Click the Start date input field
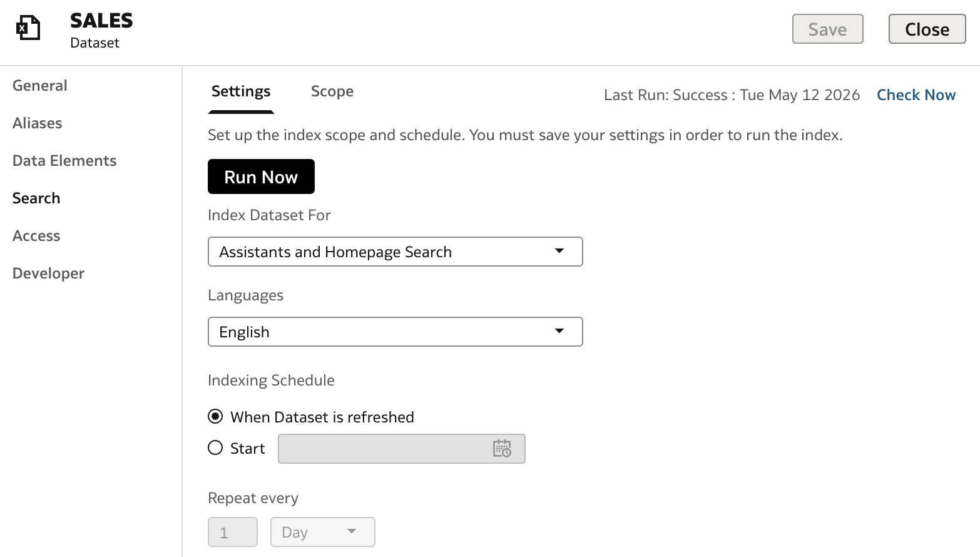Screen dimensions: 980x557 tap(402, 449)
